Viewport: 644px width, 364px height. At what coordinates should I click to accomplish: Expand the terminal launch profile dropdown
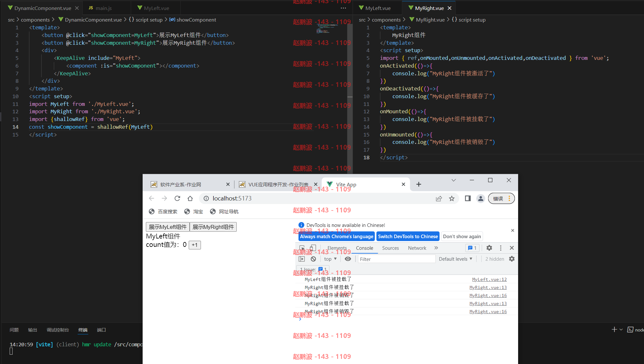pos(621,330)
